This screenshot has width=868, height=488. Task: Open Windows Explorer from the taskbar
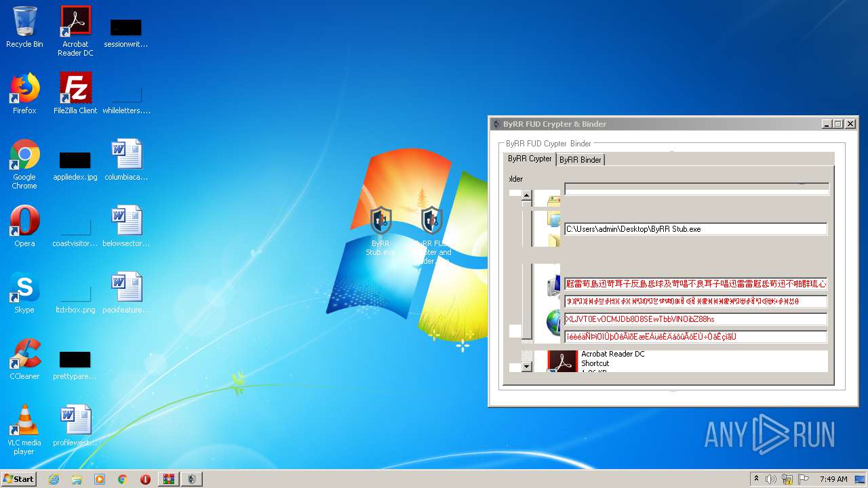point(77,479)
